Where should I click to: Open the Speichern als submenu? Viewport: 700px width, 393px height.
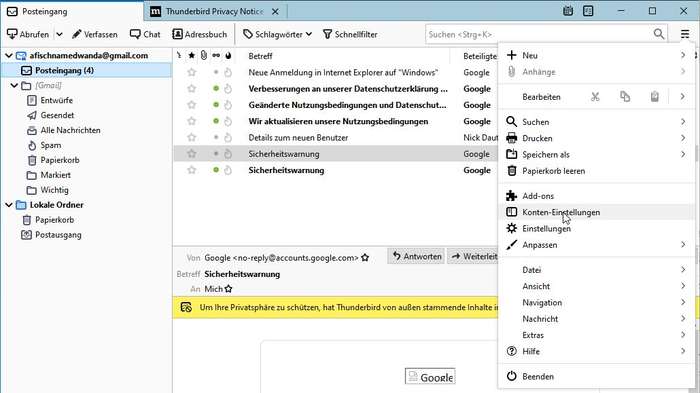[596, 155]
